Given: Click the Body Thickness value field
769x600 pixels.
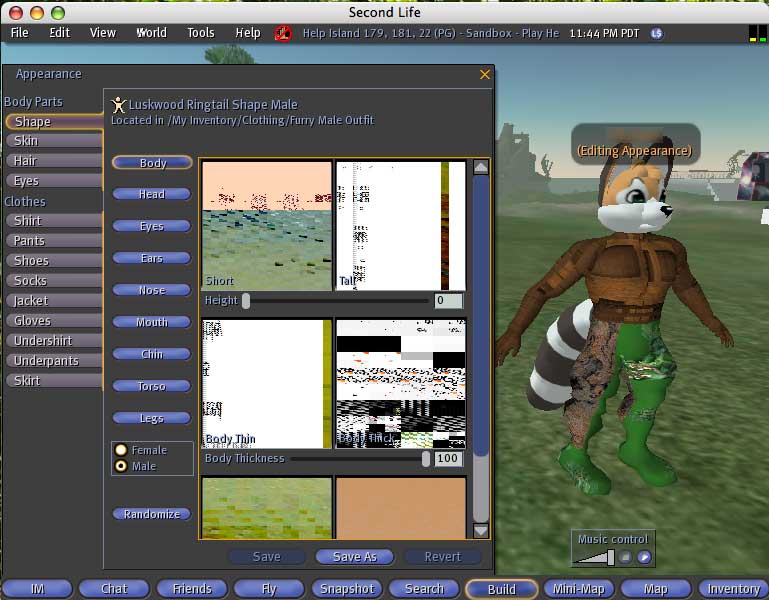Looking at the screenshot, I should click(x=448, y=458).
